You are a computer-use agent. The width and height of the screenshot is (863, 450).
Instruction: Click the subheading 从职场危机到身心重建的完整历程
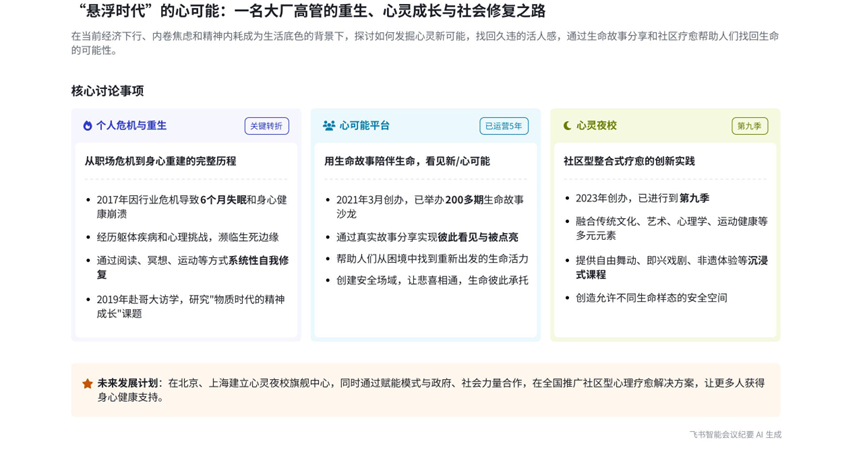[x=160, y=161]
